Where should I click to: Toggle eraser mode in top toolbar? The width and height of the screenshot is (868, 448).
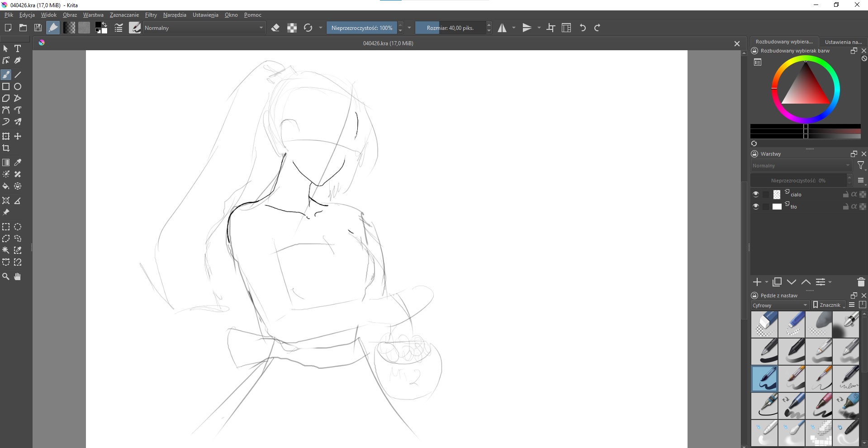click(x=275, y=28)
